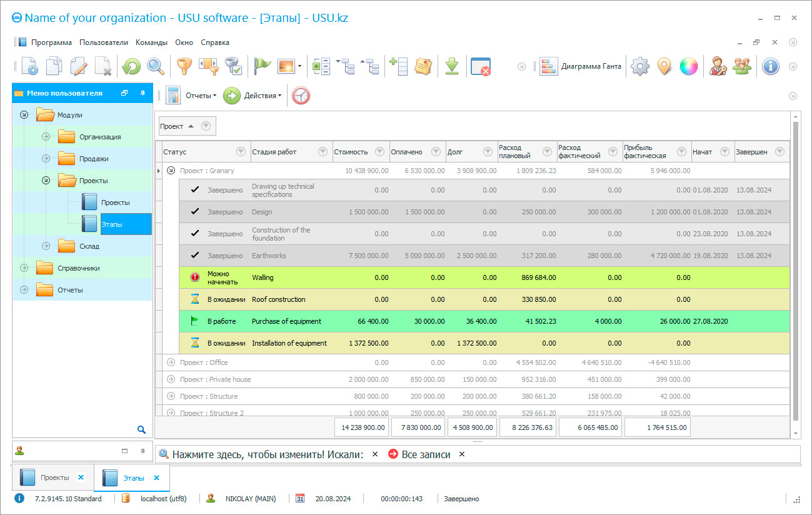Click the search magnifier in user menu panel

click(x=142, y=429)
